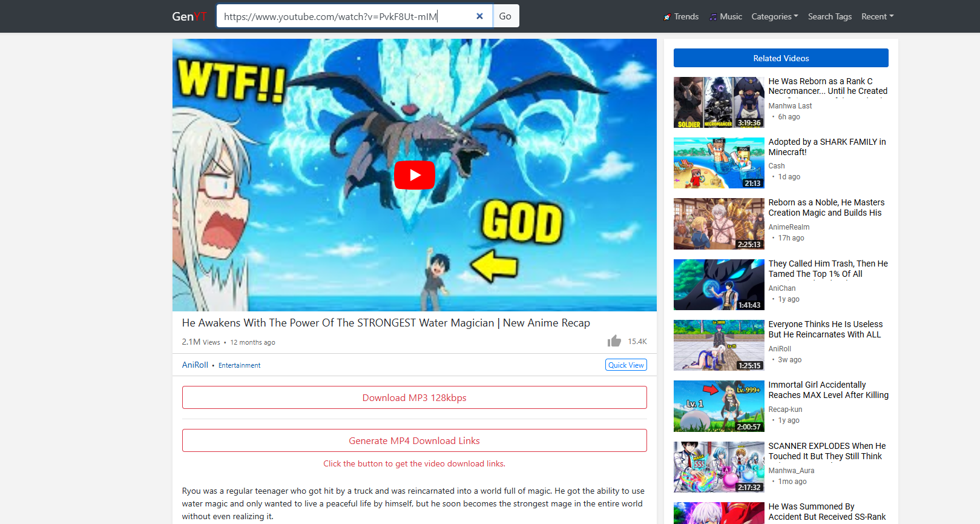
Task: Open the 'They Called Him Trash' thumbnail
Action: point(719,285)
